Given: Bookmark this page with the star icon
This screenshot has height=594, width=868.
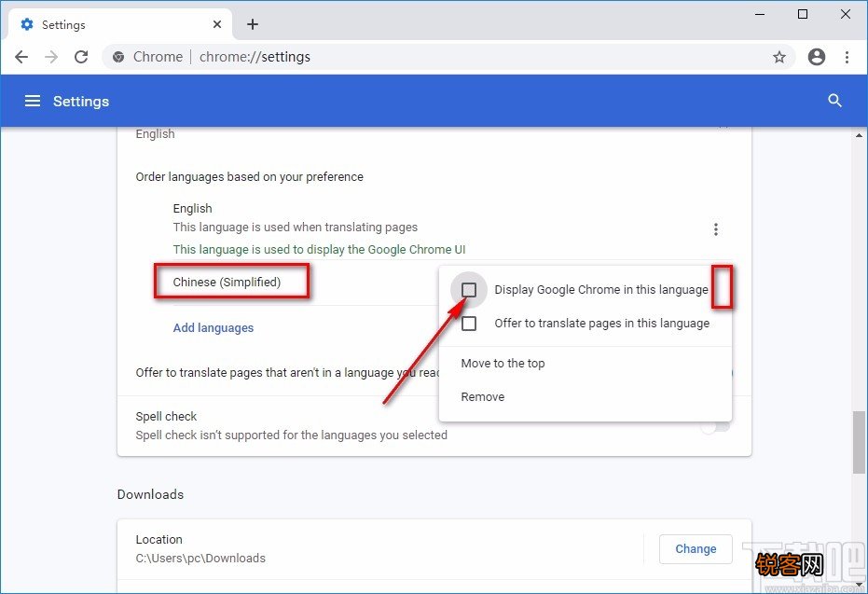Looking at the screenshot, I should point(779,57).
